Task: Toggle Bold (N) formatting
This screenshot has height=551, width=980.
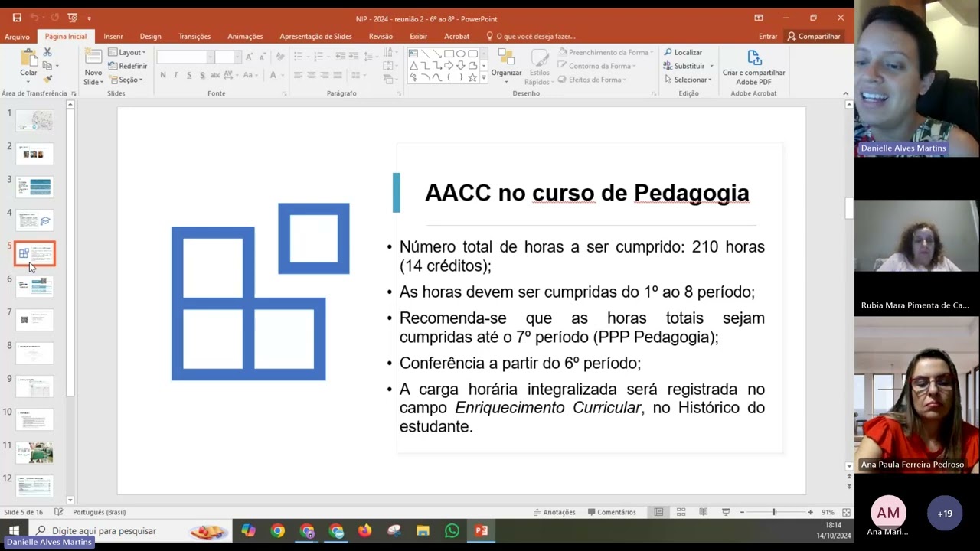Action: pos(163,75)
